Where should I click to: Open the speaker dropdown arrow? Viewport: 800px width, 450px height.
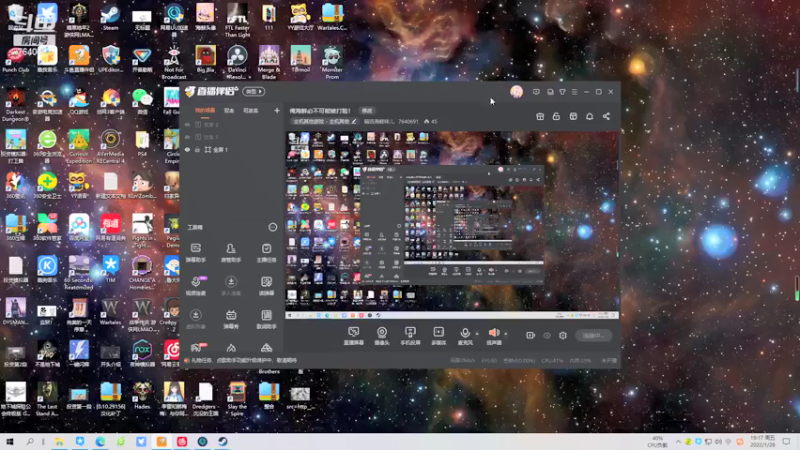click(x=506, y=334)
